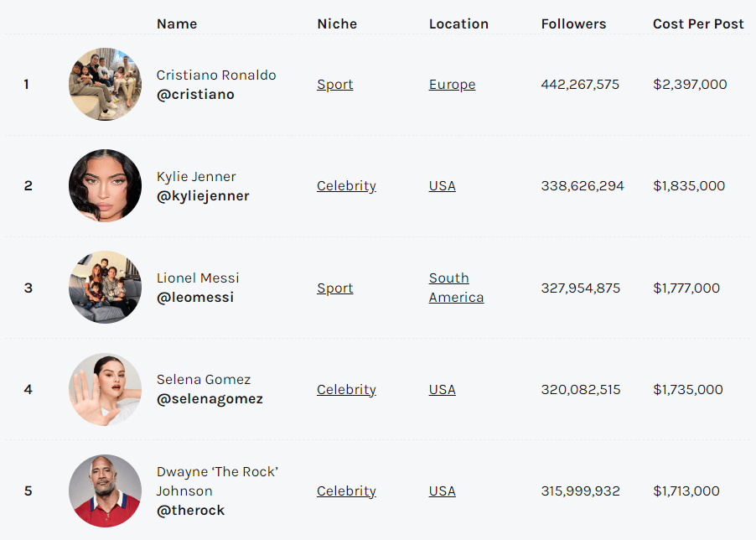Open Kylie Jenner's Celebrity niche link
756x540 pixels.
[x=346, y=186]
